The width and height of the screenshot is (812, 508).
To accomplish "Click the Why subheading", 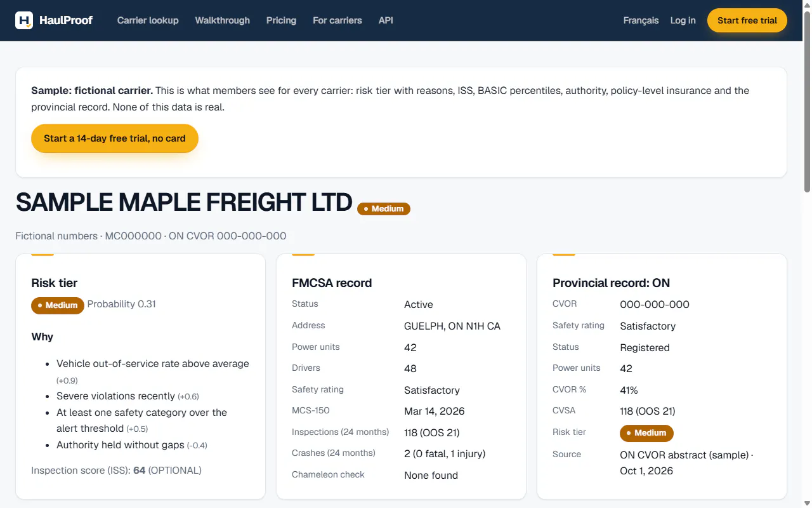I will (43, 337).
